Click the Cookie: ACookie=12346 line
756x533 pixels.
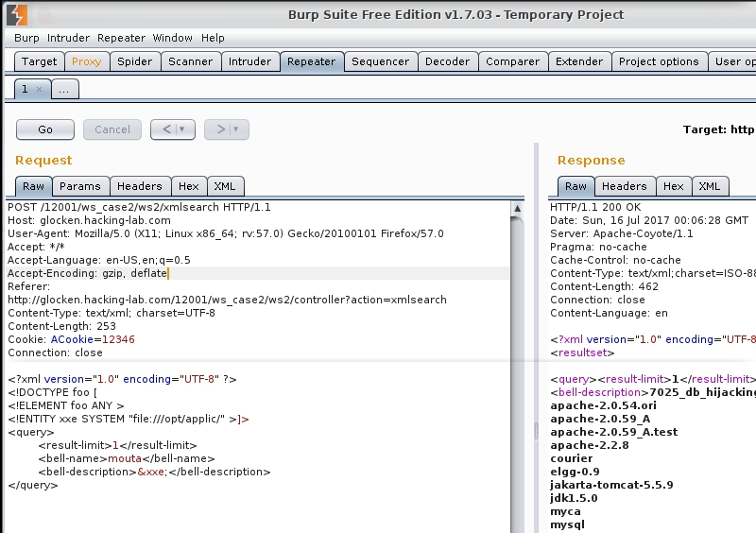click(x=71, y=339)
